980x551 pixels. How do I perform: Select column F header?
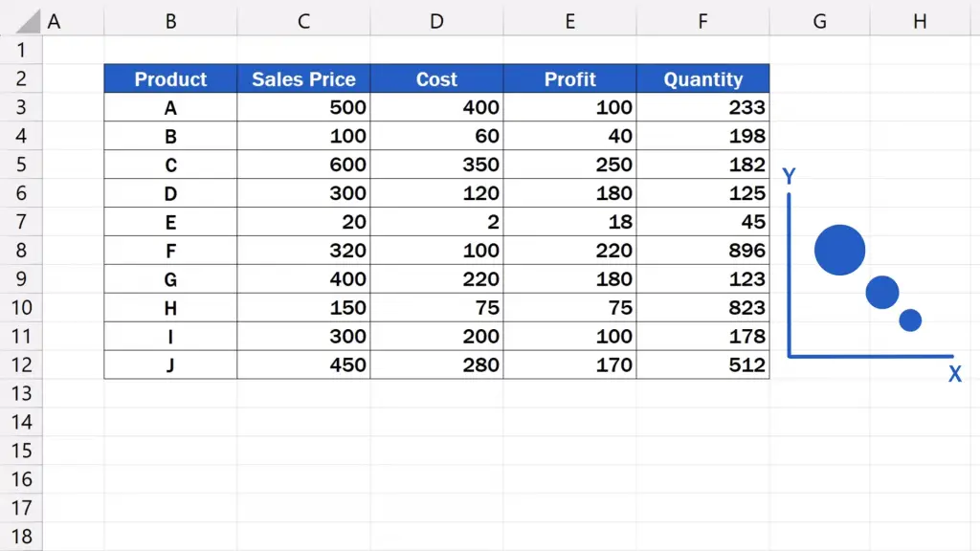(703, 21)
